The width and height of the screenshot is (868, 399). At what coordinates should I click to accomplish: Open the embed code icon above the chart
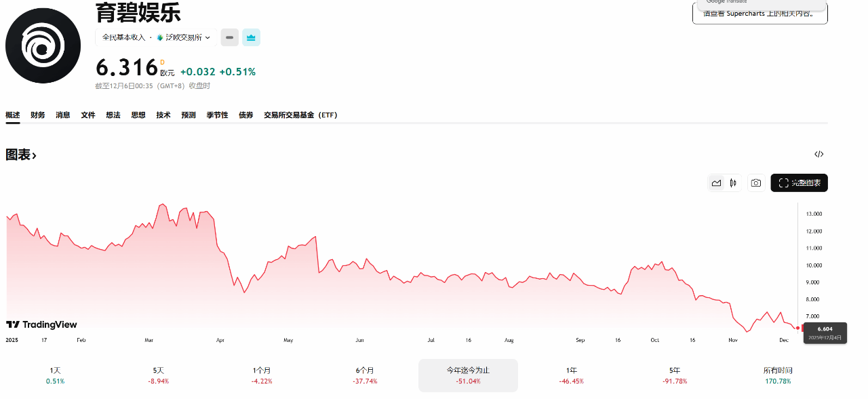point(818,154)
